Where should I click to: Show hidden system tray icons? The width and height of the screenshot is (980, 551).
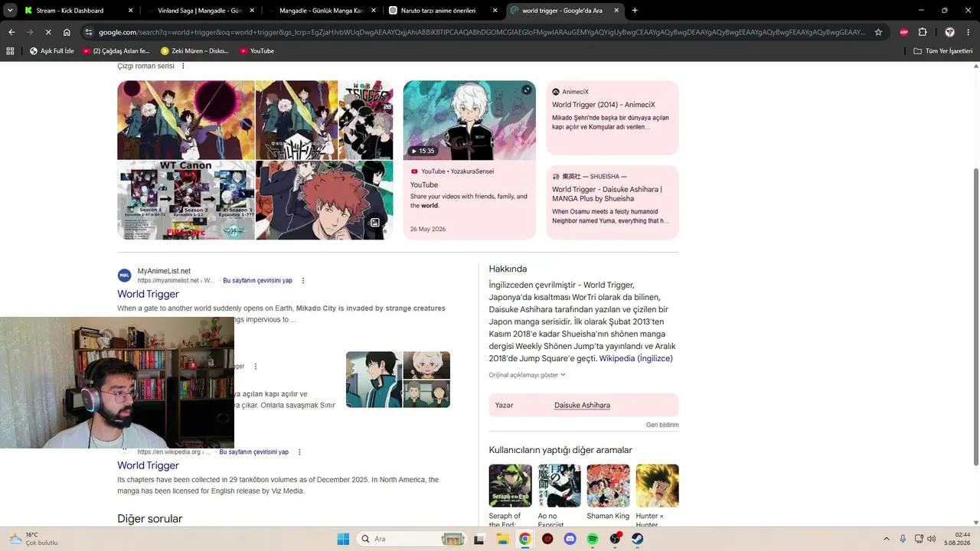(887, 539)
